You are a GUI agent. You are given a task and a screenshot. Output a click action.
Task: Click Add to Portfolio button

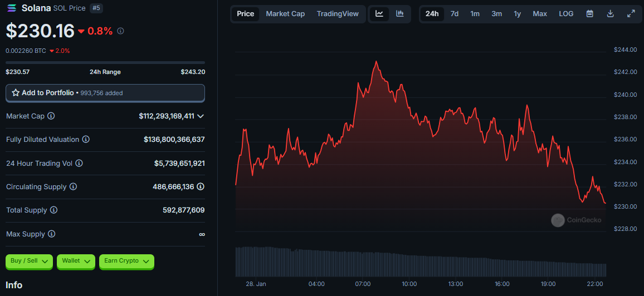click(105, 93)
